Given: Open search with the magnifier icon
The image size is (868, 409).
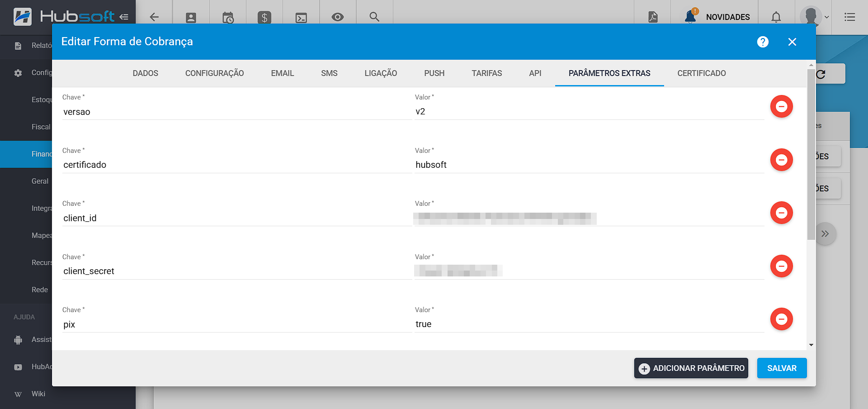Looking at the screenshot, I should [374, 17].
